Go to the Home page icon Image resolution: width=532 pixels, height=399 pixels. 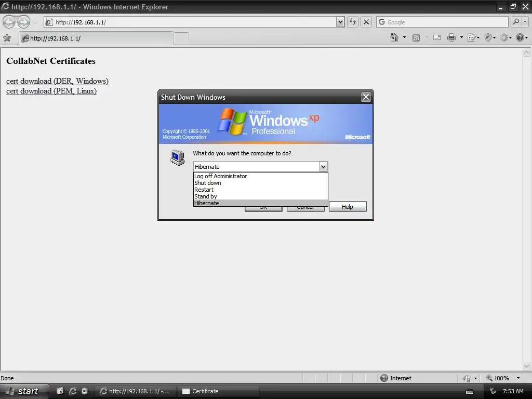[x=394, y=37]
